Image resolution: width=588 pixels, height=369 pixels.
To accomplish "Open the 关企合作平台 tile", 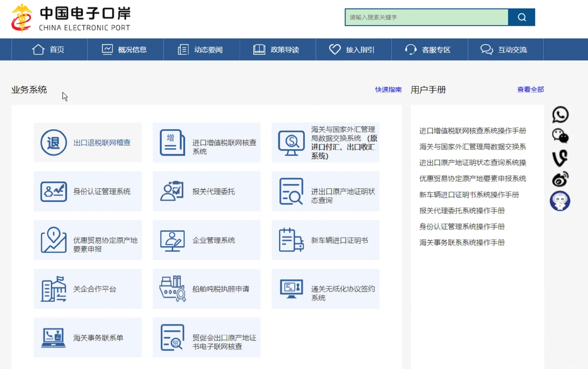I will 87,289.
